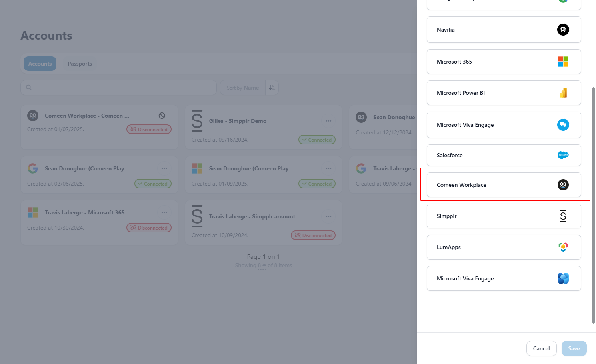
Task: Select the Simpplr connector
Action: (504, 216)
